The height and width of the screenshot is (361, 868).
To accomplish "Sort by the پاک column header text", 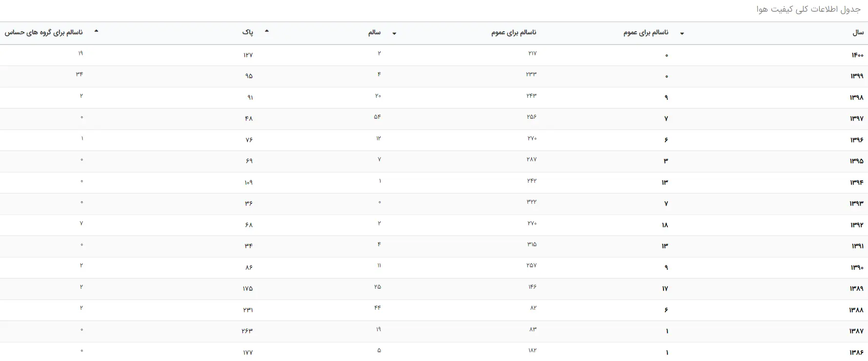I will click(x=248, y=32).
